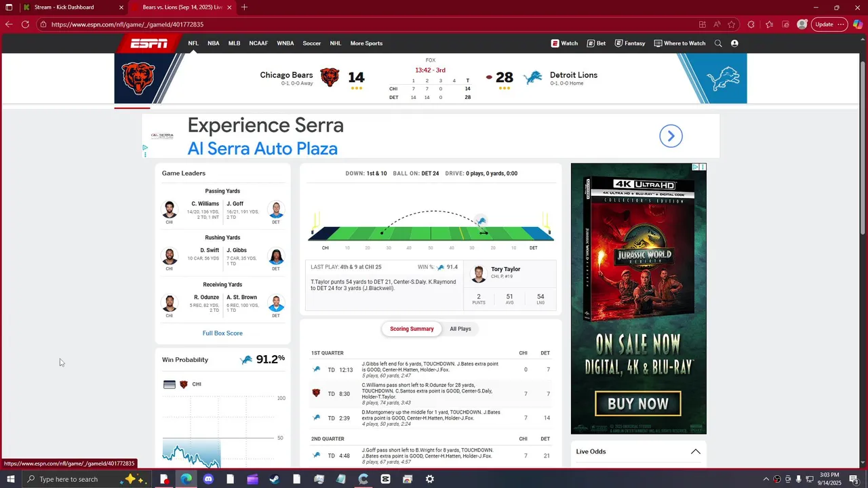
Task: Open the tab actions menu icon
Action: pyautogui.click(x=9, y=7)
